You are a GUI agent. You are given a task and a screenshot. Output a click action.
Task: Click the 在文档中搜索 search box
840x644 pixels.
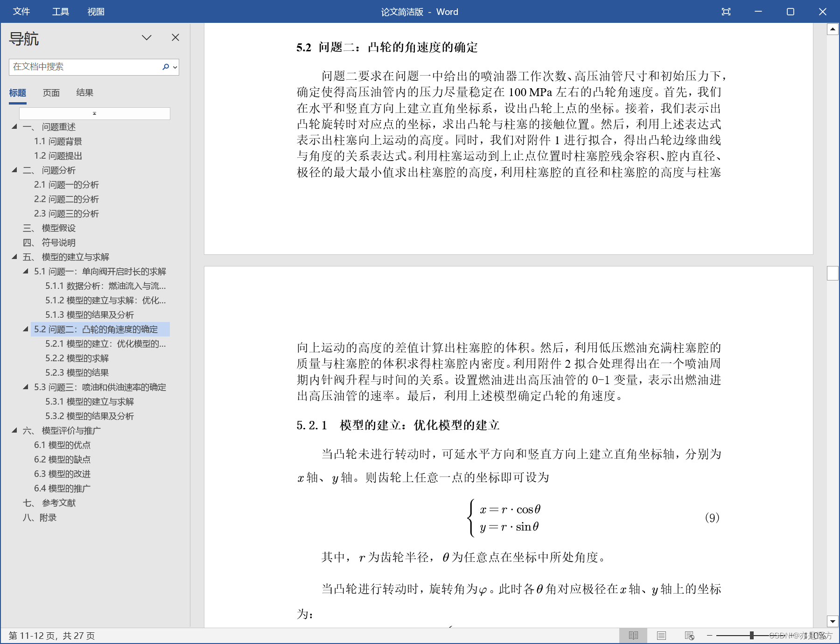[85, 67]
